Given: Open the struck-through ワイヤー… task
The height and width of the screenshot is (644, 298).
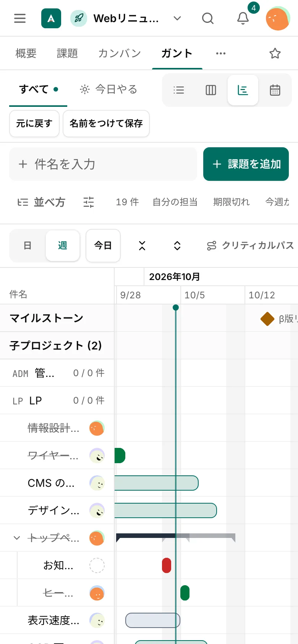Looking at the screenshot, I should pos(53,456).
